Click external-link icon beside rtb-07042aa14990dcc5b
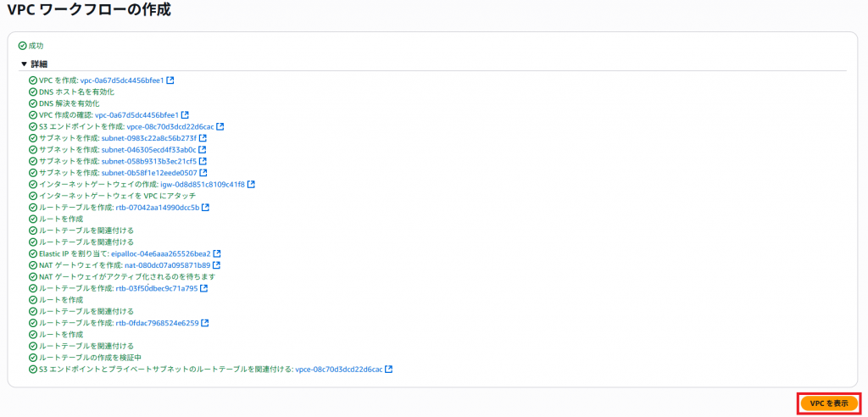 pos(205,208)
